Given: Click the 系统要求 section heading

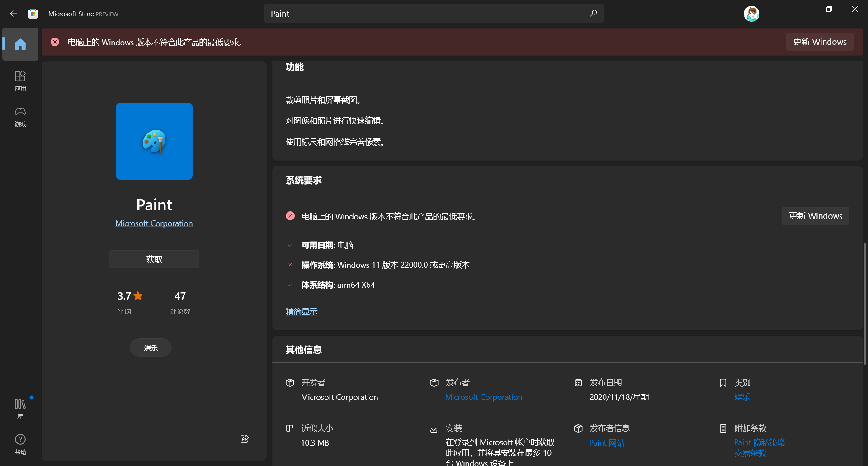Looking at the screenshot, I should (304, 181).
